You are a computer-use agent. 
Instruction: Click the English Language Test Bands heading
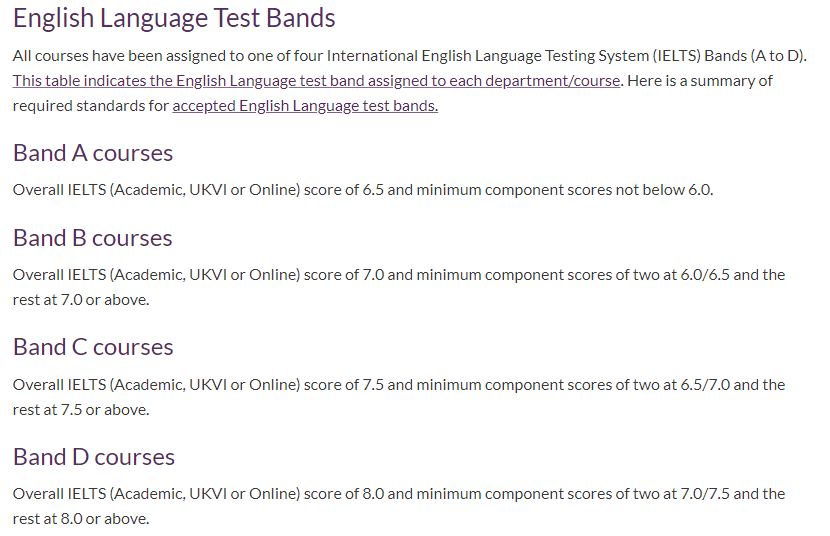pos(174,18)
